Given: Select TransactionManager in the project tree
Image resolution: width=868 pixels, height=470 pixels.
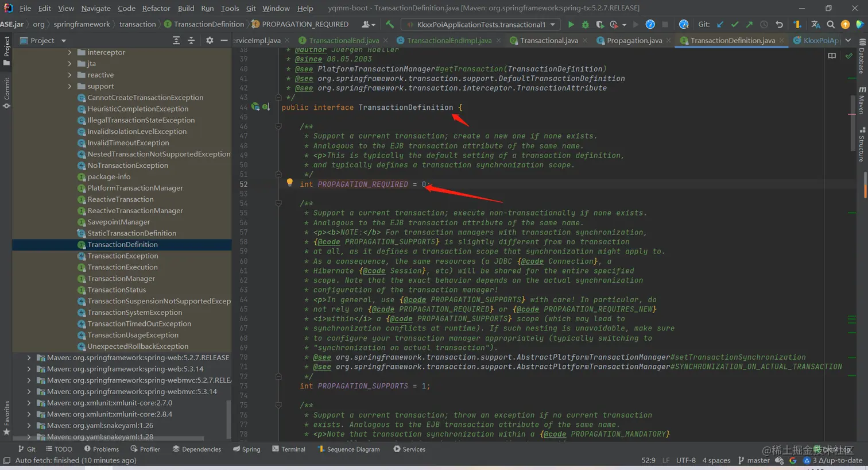Looking at the screenshot, I should pos(121,279).
